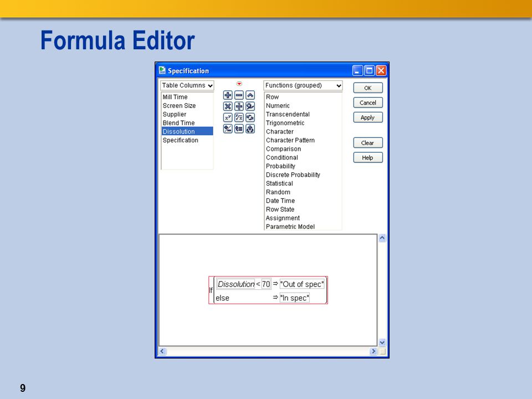The height and width of the screenshot is (399, 532).
Task: Click the Clear button
Action: tap(368, 143)
